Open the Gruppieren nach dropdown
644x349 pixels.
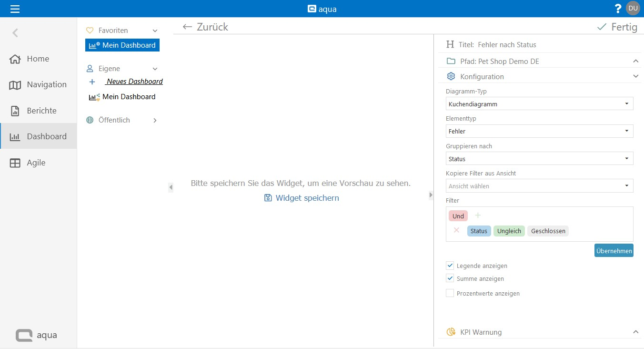[539, 159]
